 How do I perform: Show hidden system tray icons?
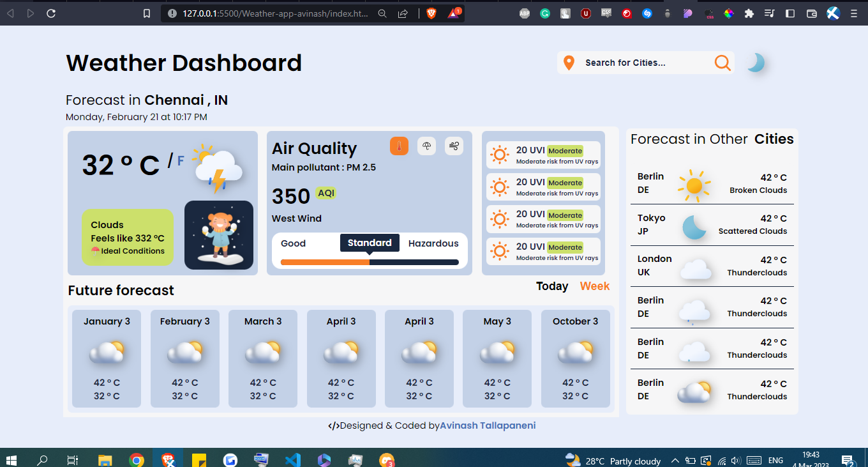click(675, 461)
